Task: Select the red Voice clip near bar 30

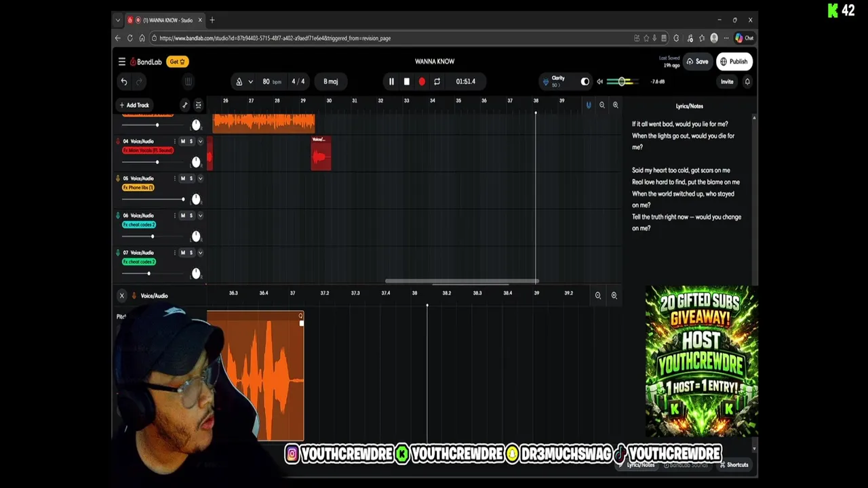Action: (x=321, y=153)
